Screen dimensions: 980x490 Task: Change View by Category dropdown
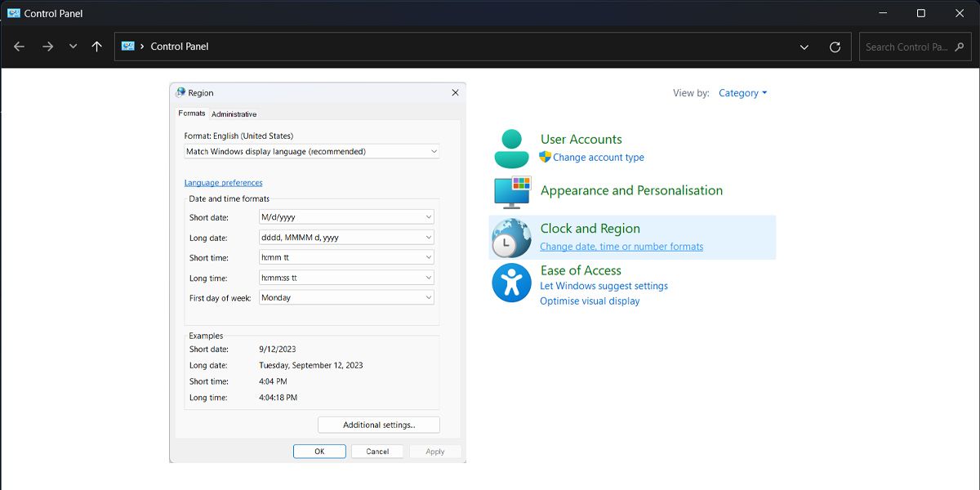point(742,93)
